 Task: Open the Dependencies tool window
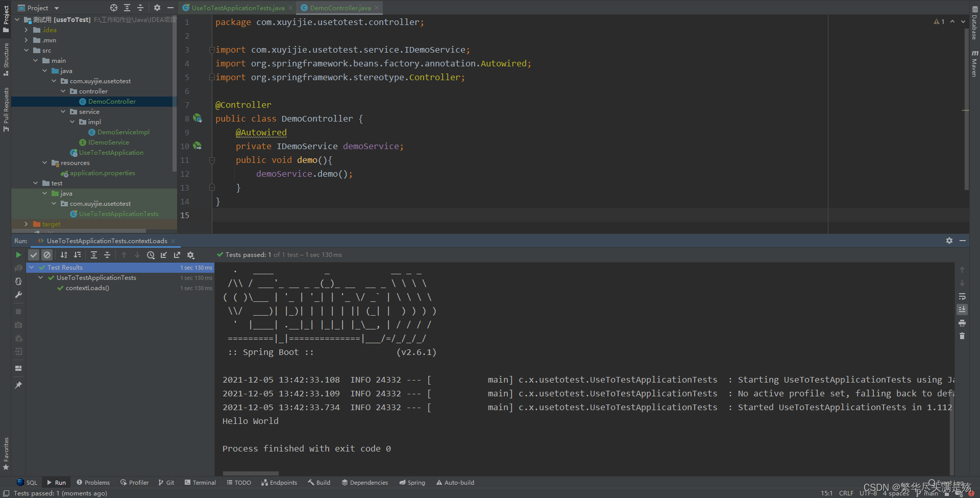click(x=364, y=483)
